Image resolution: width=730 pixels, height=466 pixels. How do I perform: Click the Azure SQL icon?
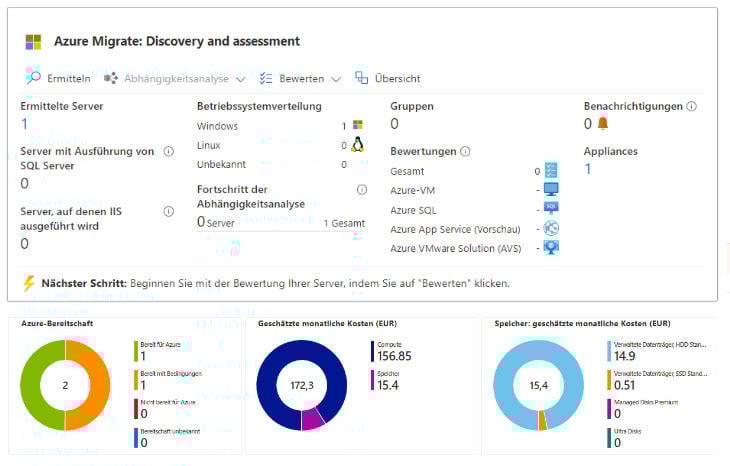pyautogui.click(x=551, y=209)
